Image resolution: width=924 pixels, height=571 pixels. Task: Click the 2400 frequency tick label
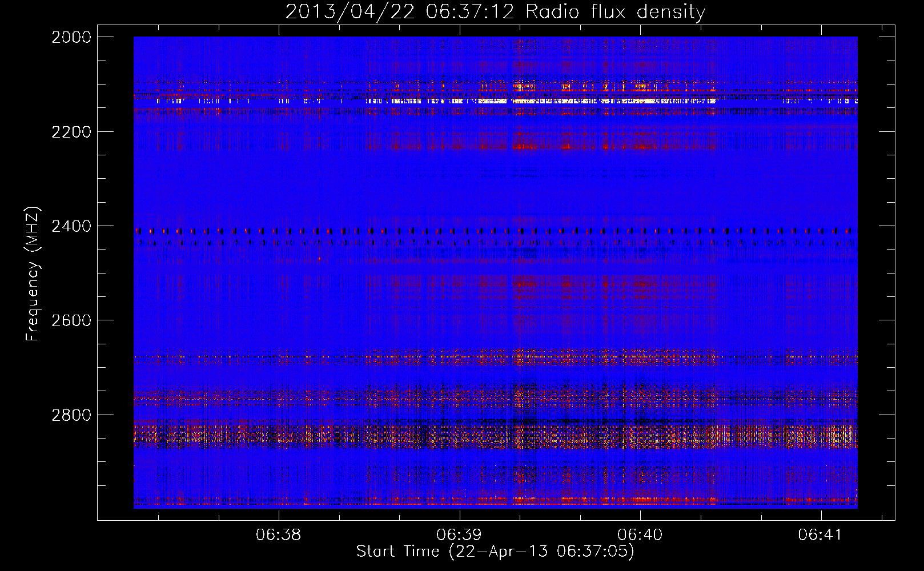[x=71, y=227]
